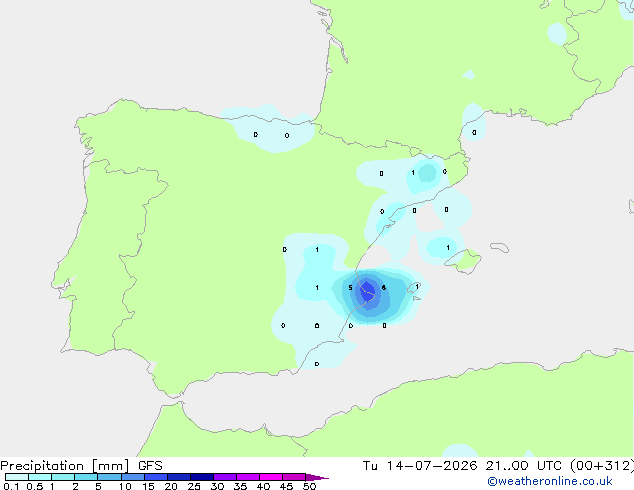Select the legend swatch between 0.1 and 0.5
The height and width of the screenshot is (490, 634).
17,477
